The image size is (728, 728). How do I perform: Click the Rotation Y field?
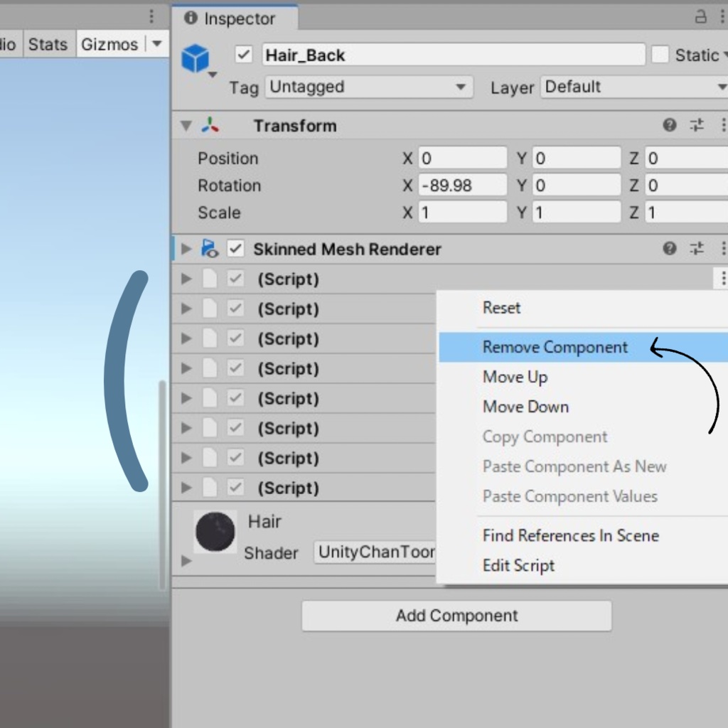point(576,186)
